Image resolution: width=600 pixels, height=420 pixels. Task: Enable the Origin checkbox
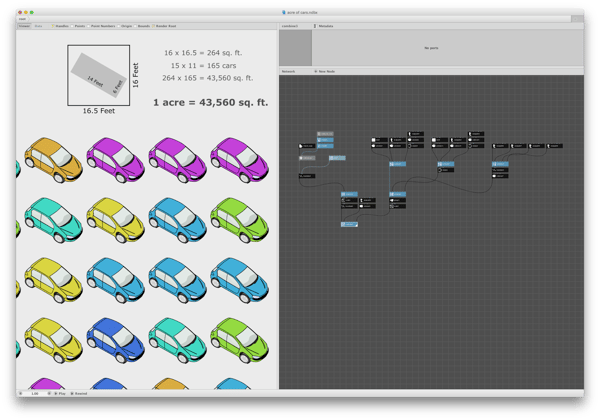(x=119, y=26)
